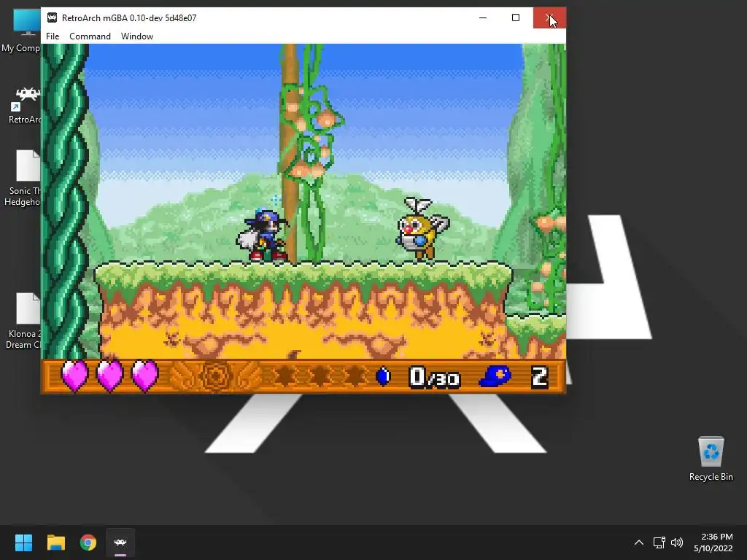Select the My Computer desktop icon

(21, 30)
